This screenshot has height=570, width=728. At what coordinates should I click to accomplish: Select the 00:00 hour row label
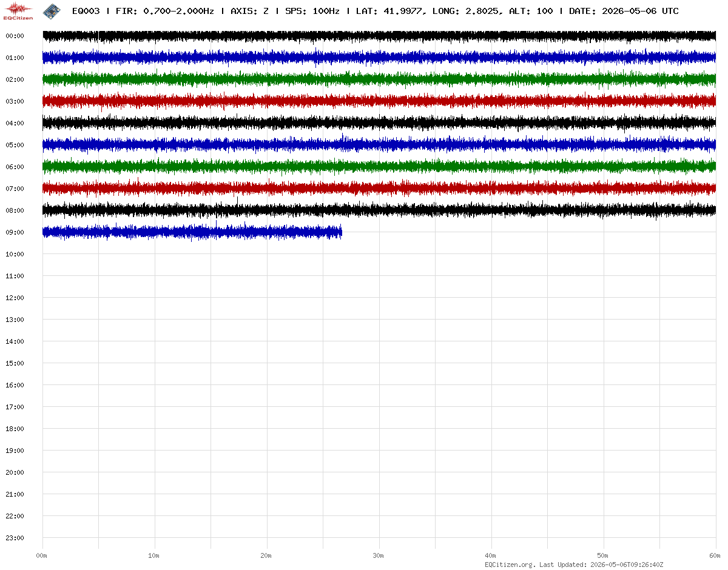[15, 36]
